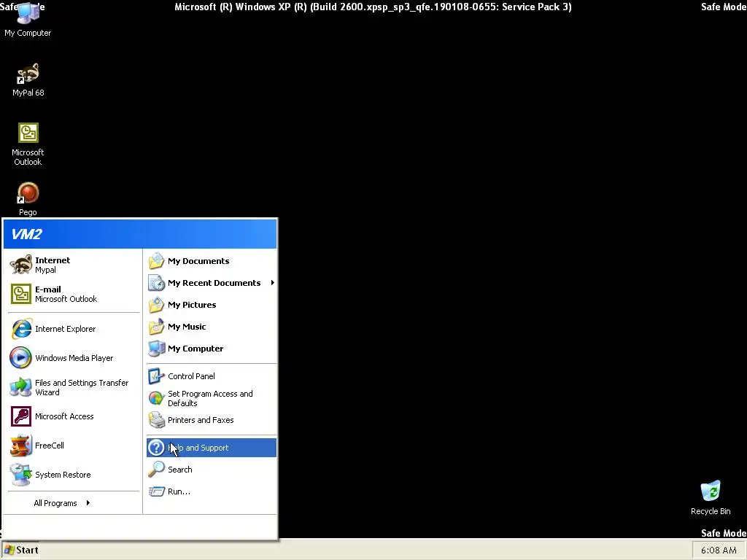
Task: Choose Help and Support text entry
Action: [198, 448]
